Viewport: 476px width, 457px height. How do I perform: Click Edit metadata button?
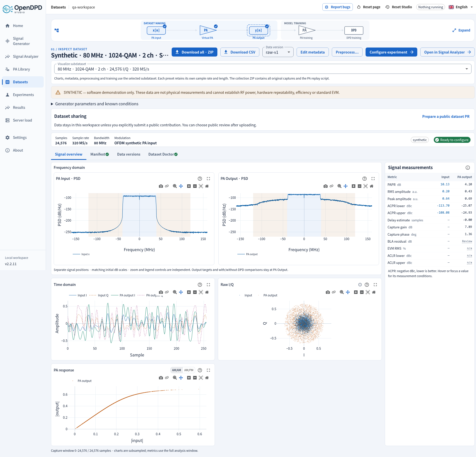tap(313, 52)
